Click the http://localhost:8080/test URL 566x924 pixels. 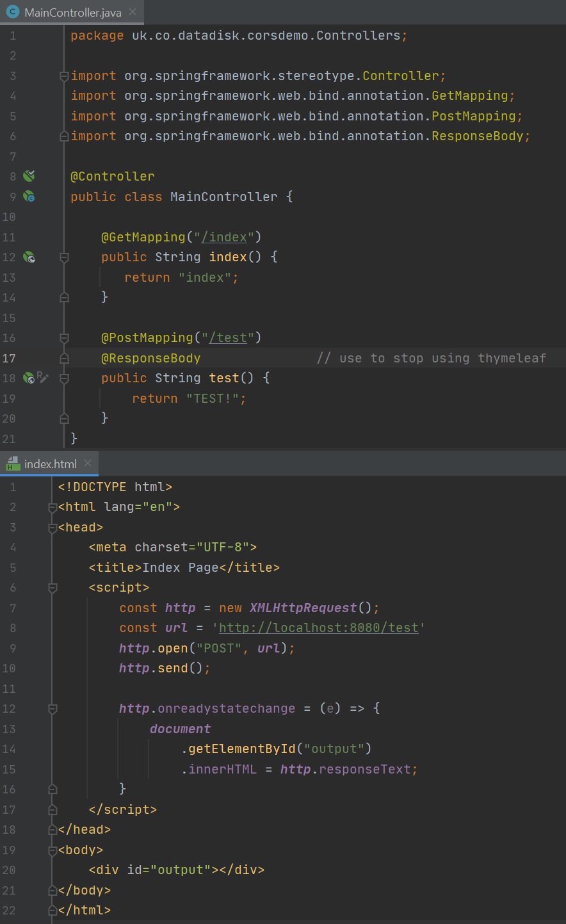pyautogui.click(x=318, y=628)
